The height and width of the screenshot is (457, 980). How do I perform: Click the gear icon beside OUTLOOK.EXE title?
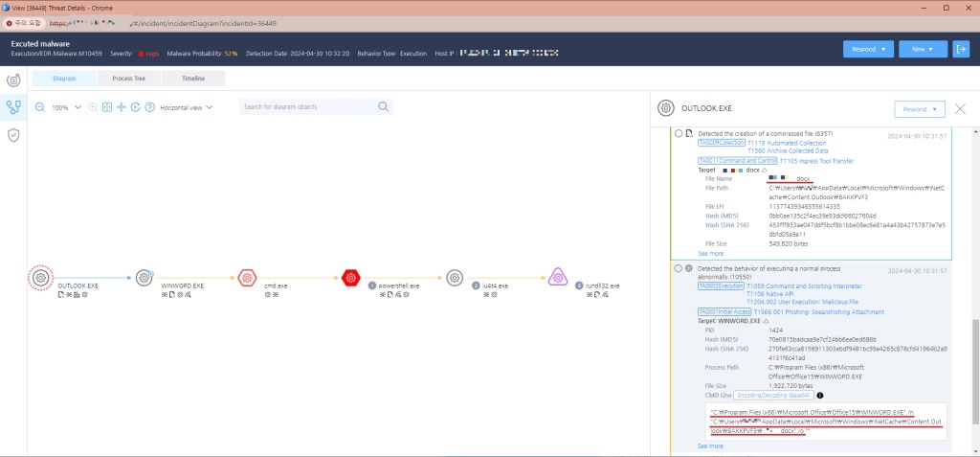(x=666, y=108)
